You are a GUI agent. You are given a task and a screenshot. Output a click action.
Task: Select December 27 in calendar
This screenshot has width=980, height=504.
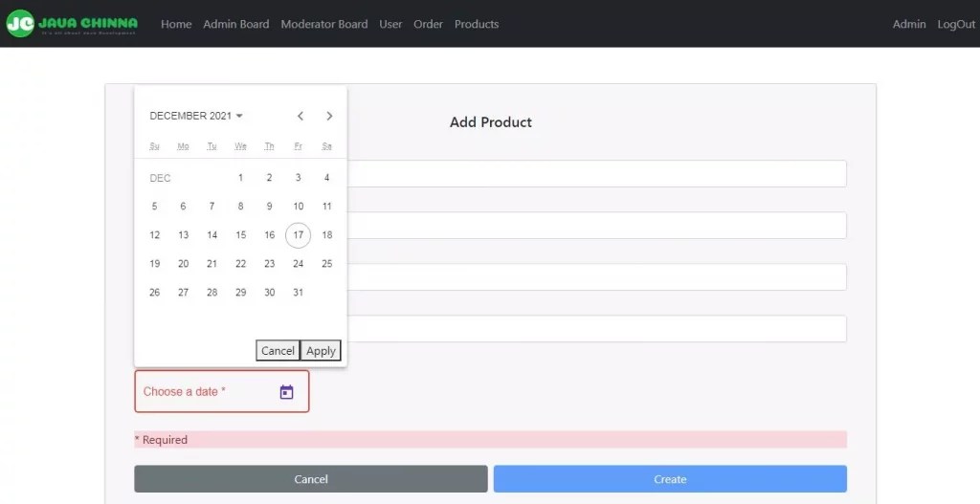click(x=183, y=293)
